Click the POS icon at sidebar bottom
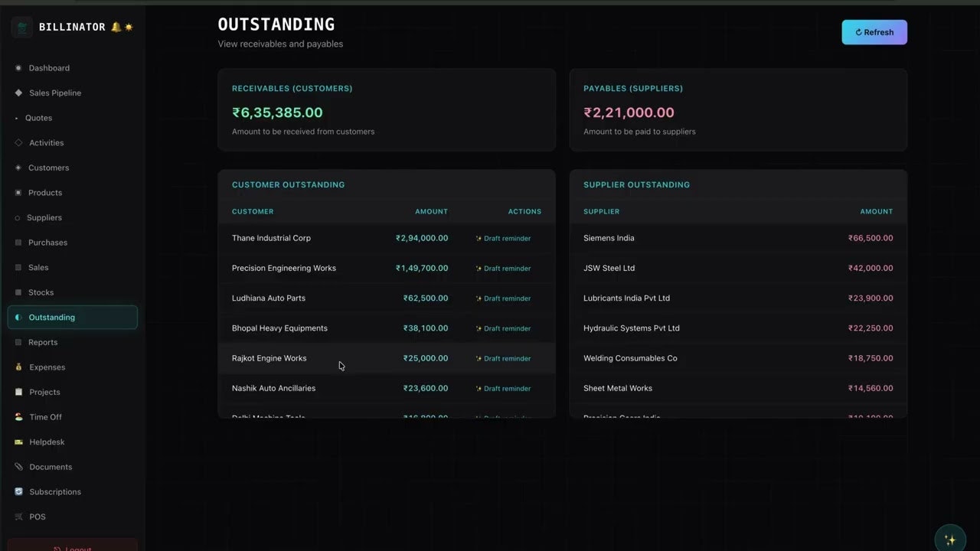This screenshot has width=980, height=551. [17, 517]
